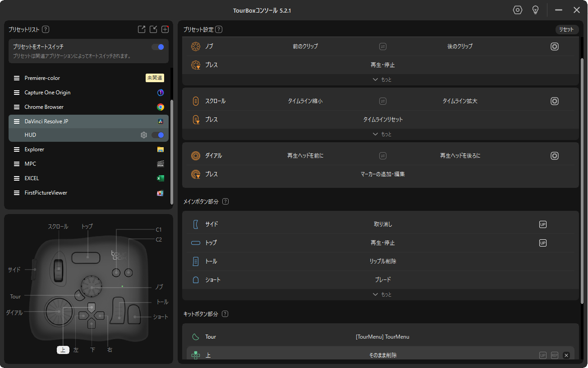Disable the HUD toggle
Image resolution: width=588 pixels, height=368 pixels.
coord(158,135)
